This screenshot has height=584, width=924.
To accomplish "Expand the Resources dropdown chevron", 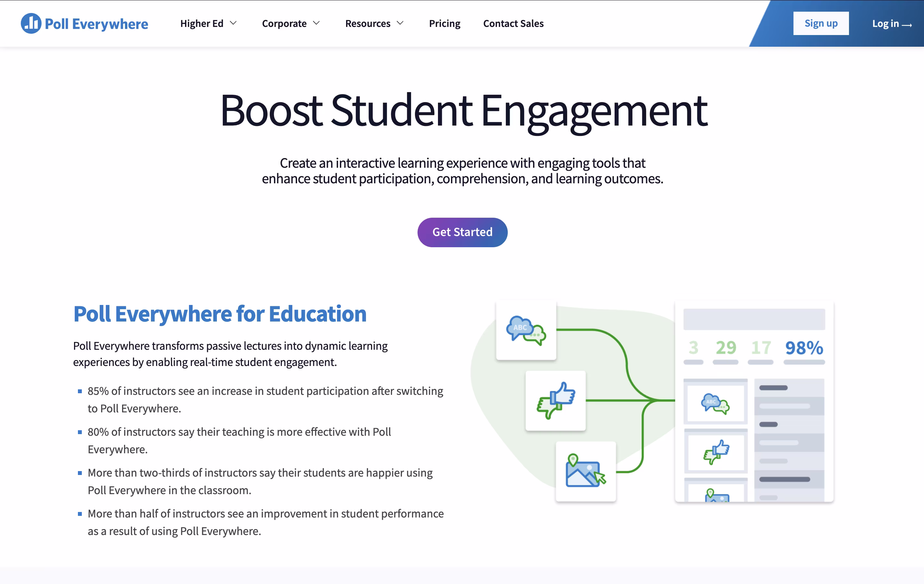I will 400,23.
